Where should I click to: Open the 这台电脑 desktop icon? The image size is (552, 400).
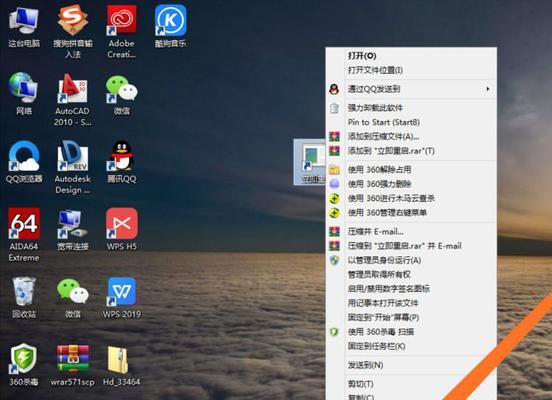[24, 27]
